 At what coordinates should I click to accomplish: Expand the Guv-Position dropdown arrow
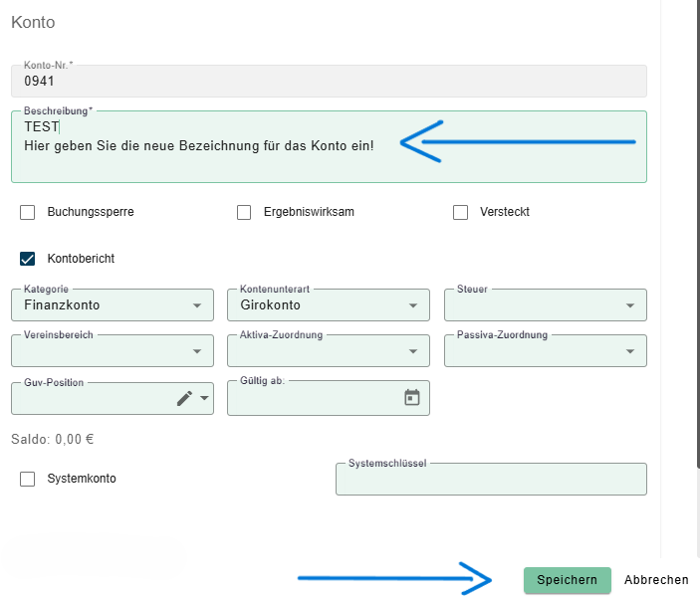coord(204,398)
